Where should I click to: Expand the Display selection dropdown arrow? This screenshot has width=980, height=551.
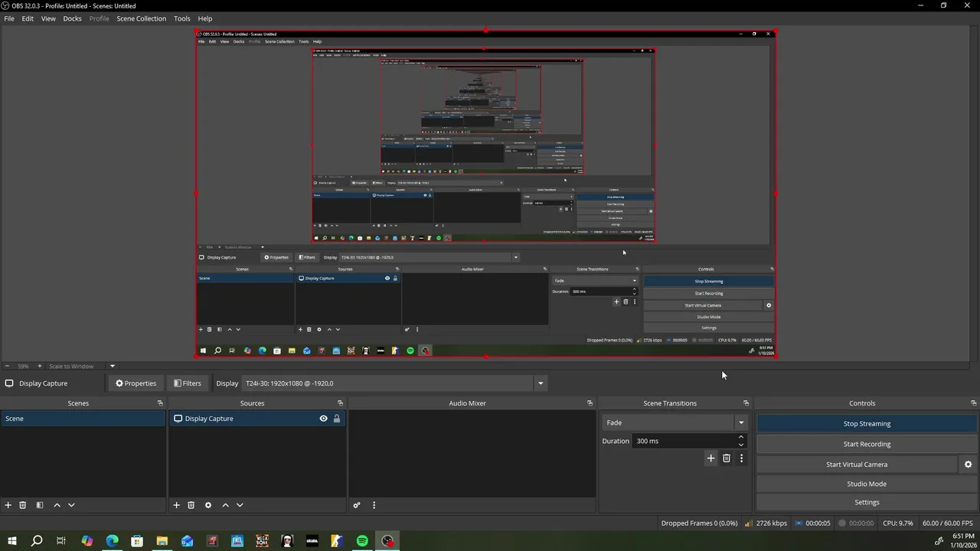[x=540, y=383]
